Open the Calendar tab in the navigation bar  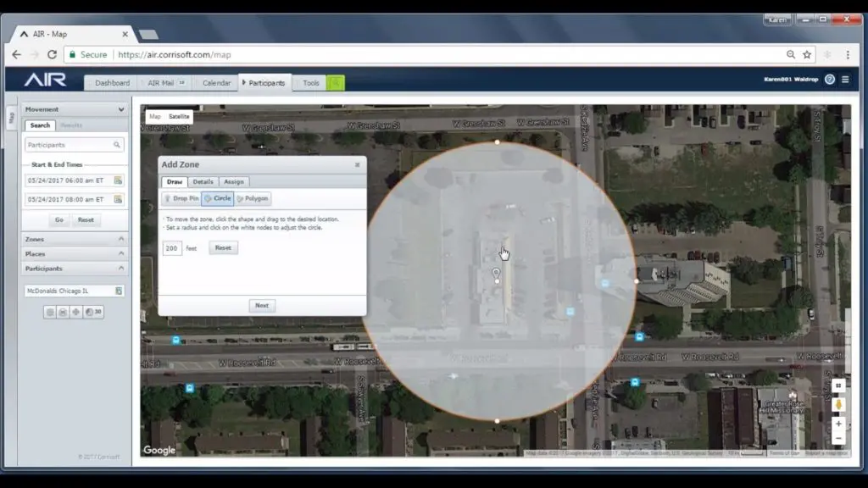point(216,83)
